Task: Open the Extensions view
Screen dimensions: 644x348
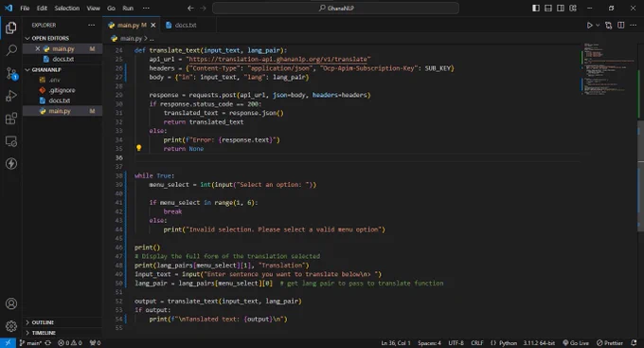Action: pos(11,119)
